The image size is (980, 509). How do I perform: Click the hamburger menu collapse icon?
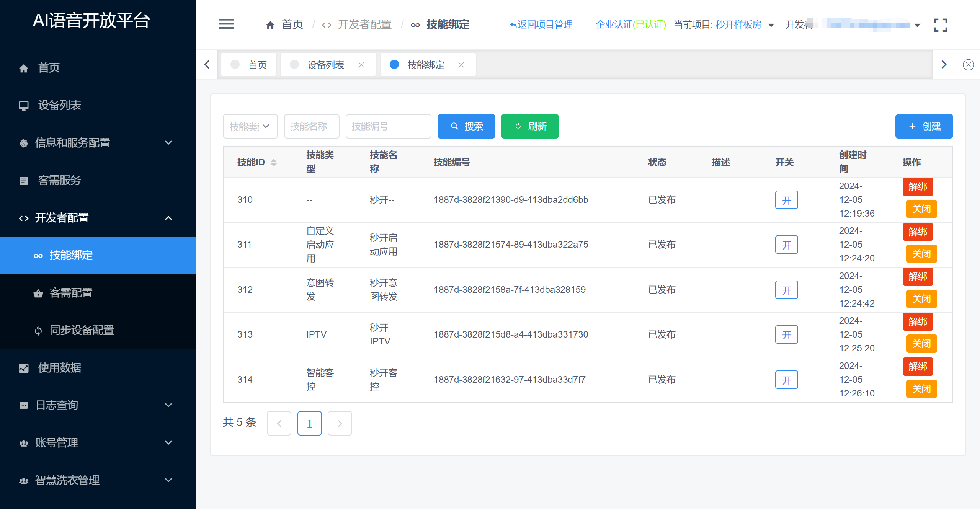226,24
